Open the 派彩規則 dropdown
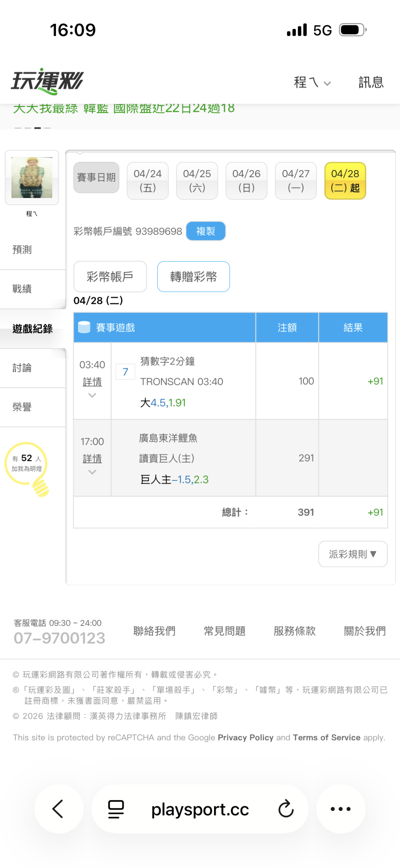Screen dimensions: 400x868 coord(353,554)
